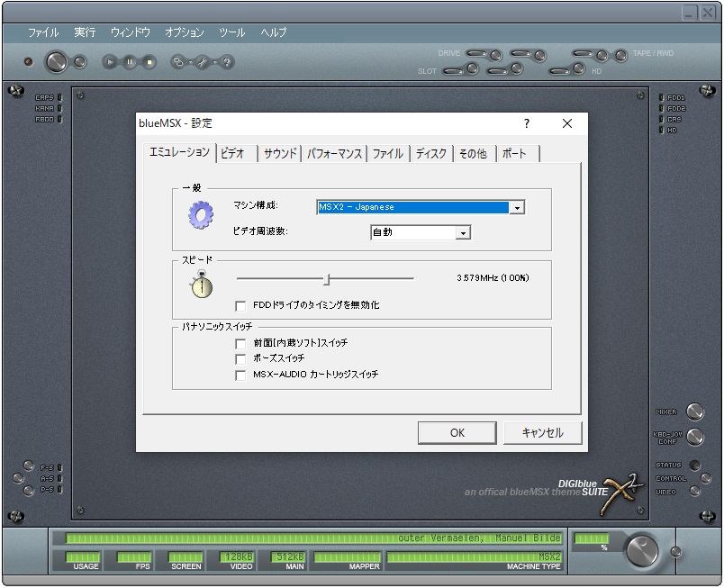The image size is (724, 588).
Task: Click the pause button in toolbar
Action: tap(130, 62)
